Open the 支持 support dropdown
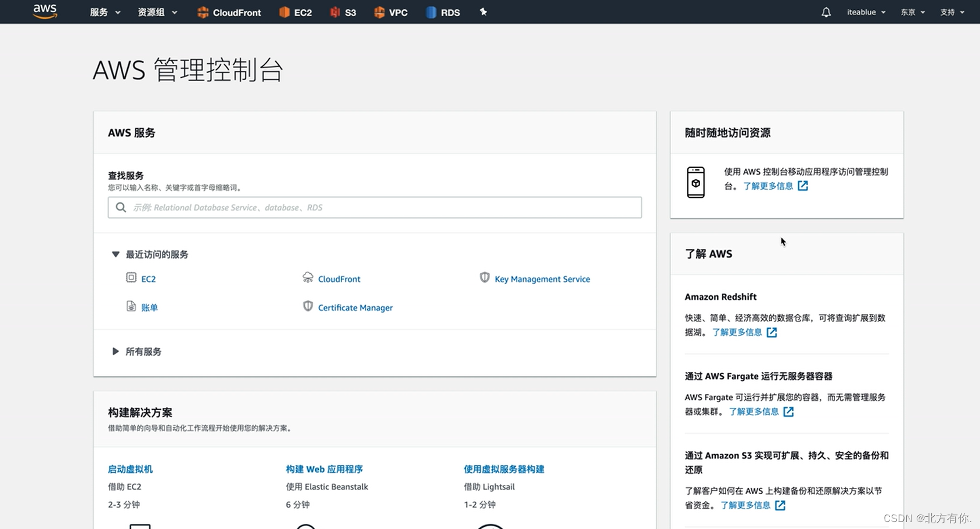The height and width of the screenshot is (529, 980). [x=952, y=12]
